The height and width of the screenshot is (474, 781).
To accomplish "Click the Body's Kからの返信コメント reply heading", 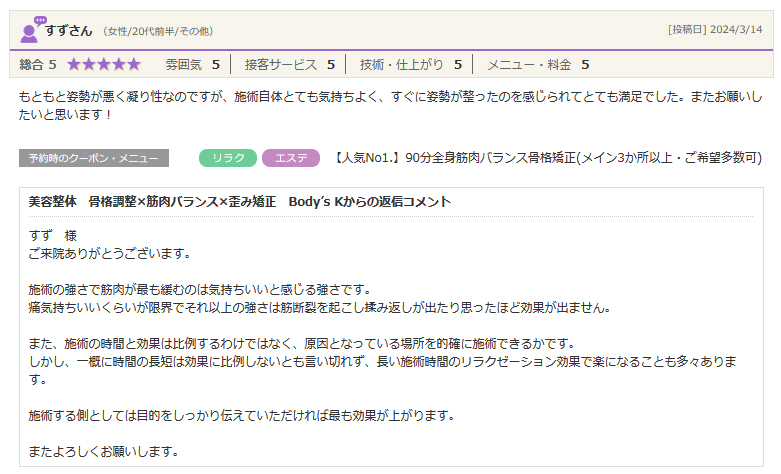I will (x=240, y=201).
